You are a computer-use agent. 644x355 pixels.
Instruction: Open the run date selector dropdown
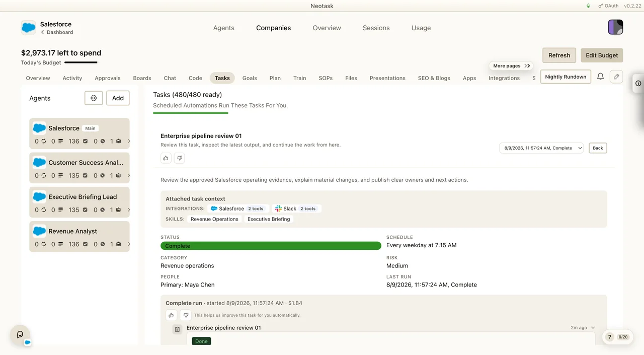tap(541, 148)
